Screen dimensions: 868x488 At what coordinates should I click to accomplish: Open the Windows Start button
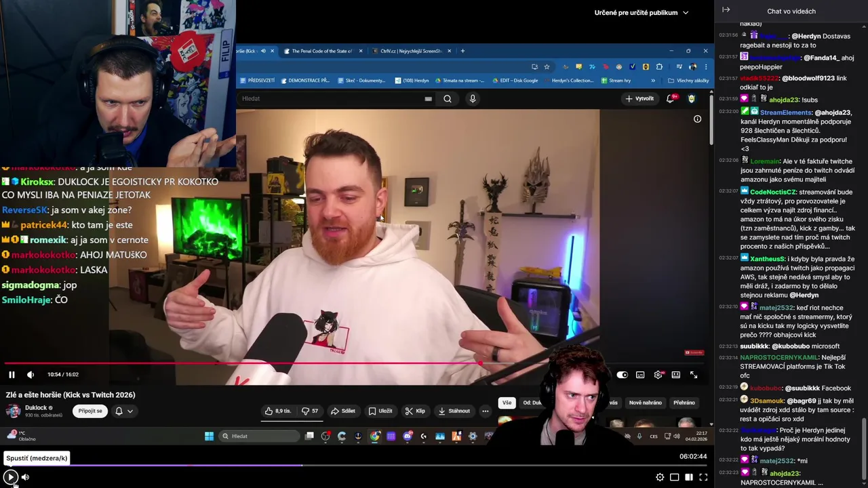pos(209,436)
